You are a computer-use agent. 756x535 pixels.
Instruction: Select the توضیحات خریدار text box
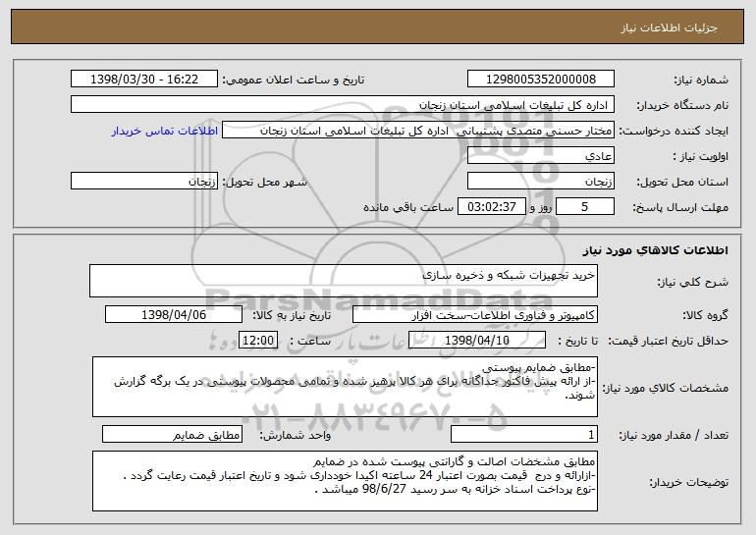pyautogui.click(x=345, y=481)
